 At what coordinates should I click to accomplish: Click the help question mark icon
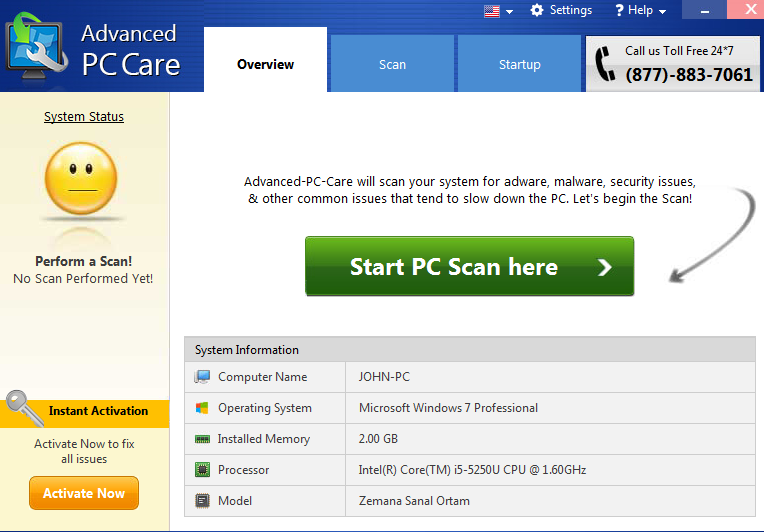click(619, 10)
